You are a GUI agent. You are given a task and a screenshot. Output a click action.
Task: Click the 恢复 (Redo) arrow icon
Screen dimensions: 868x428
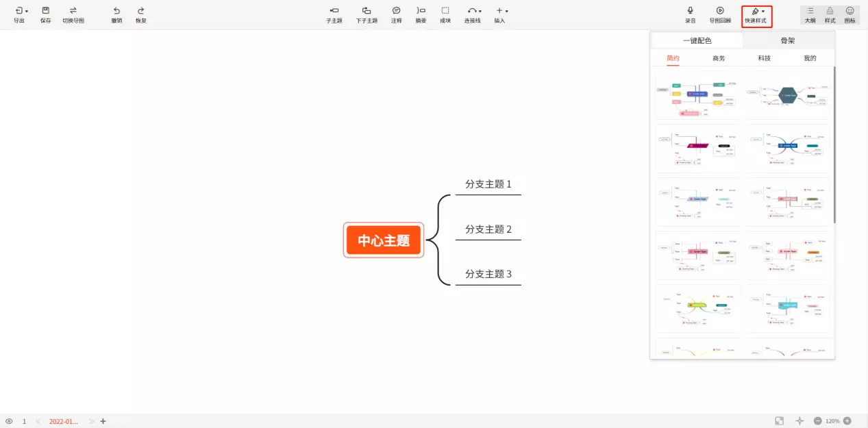point(140,11)
